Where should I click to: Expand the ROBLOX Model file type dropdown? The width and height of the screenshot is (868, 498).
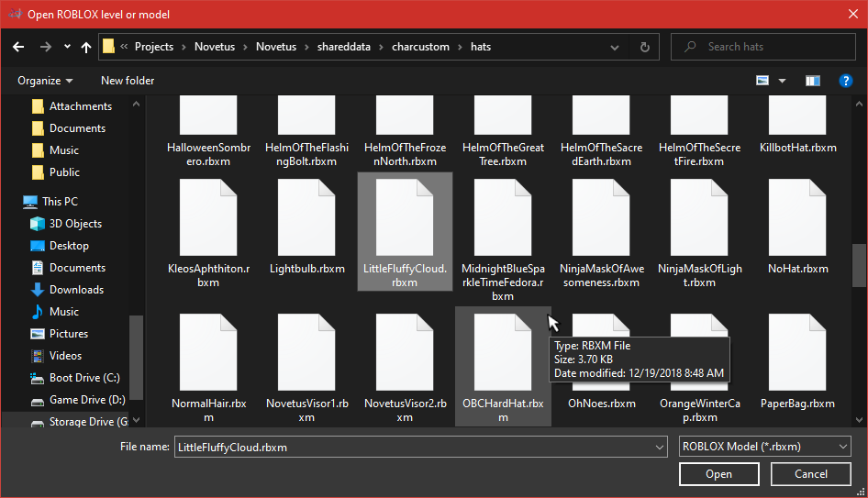pyautogui.click(x=763, y=447)
